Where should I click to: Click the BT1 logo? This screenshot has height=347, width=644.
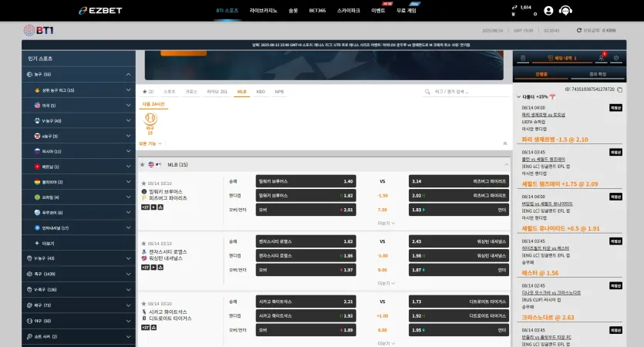(39, 30)
